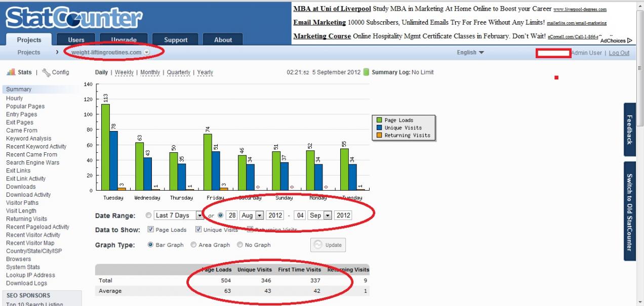644x306 pixels.
Task: Open Marketing Course ad link
Action: (x=322, y=36)
